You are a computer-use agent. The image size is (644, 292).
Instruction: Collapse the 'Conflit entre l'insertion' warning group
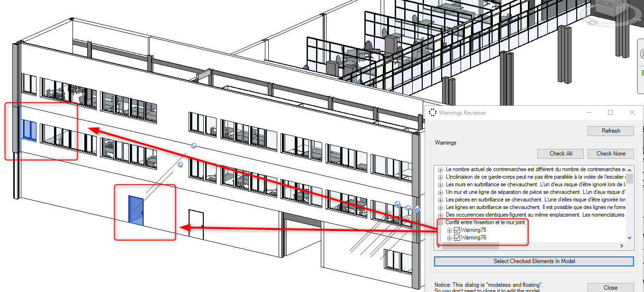[441, 222]
